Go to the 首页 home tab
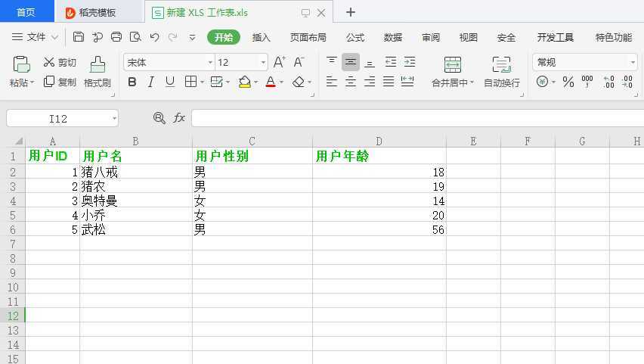The height and width of the screenshot is (364, 644). [26, 11]
